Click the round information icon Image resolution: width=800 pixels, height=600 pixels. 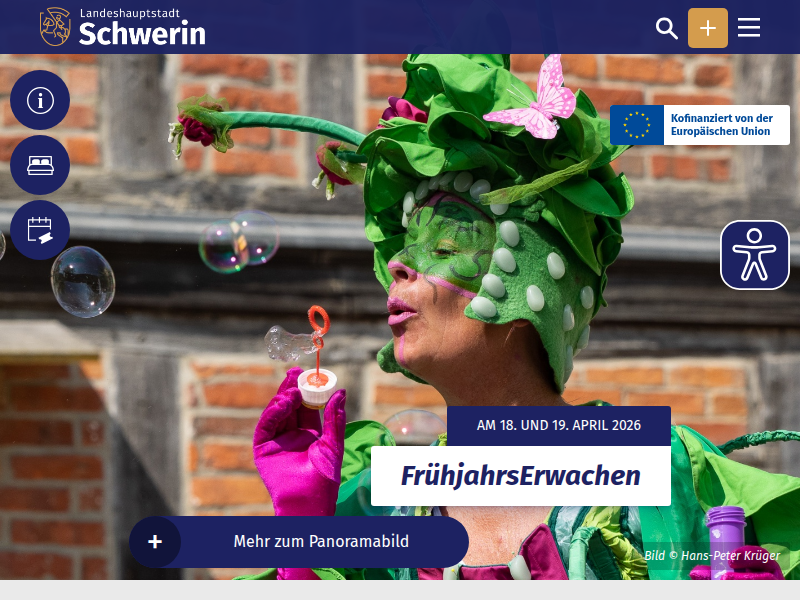pyautogui.click(x=40, y=100)
